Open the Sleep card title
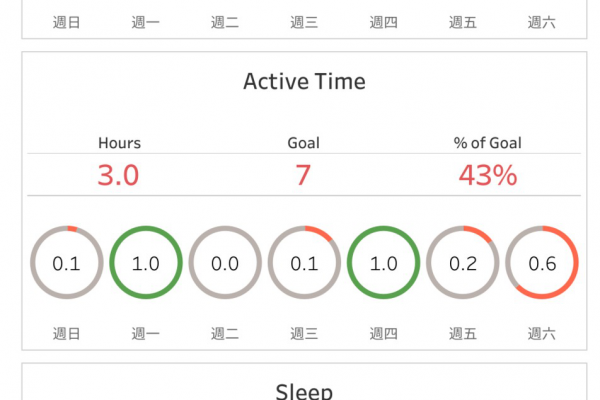 point(304,391)
